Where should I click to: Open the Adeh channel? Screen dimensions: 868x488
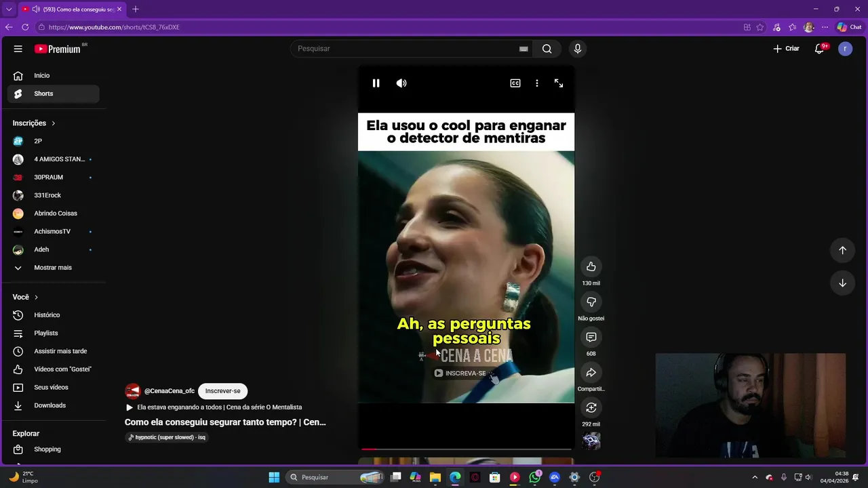[54, 249]
